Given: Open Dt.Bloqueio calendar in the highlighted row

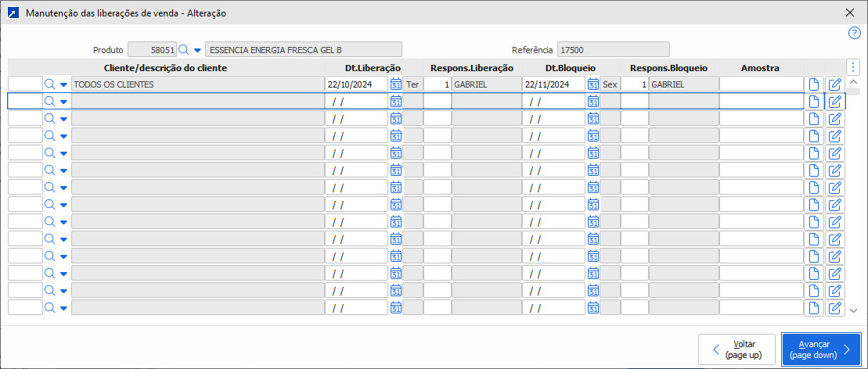Looking at the screenshot, I should click(x=592, y=101).
